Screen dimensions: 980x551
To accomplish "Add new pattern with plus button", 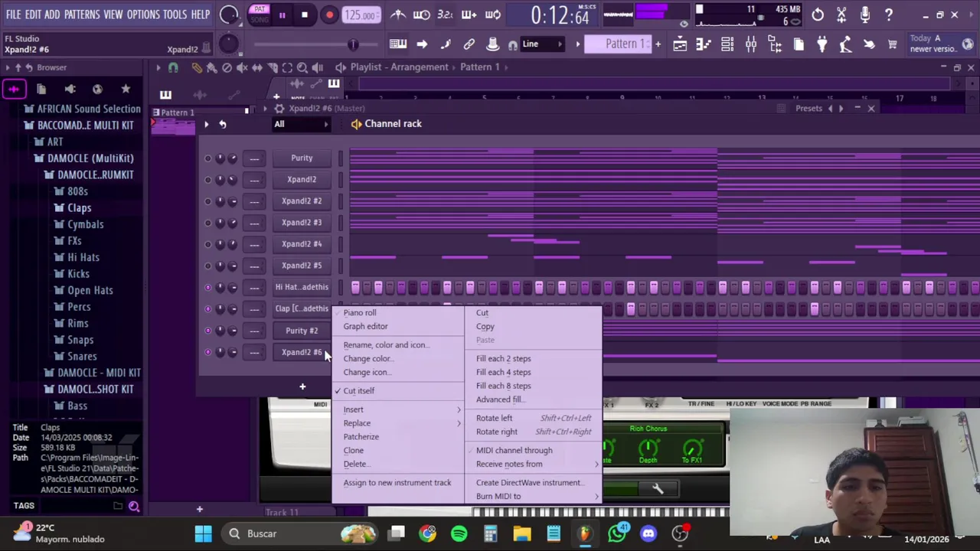I will click(658, 44).
